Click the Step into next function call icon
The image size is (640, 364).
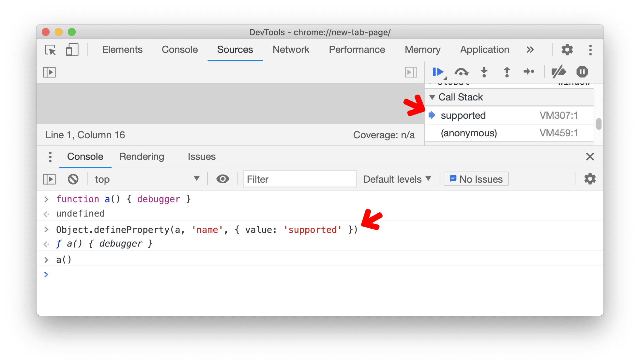point(483,72)
